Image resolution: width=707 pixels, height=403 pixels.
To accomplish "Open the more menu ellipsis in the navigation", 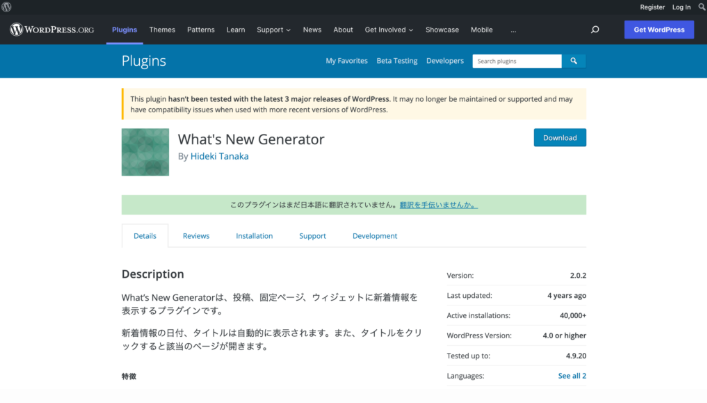I will tap(513, 30).
